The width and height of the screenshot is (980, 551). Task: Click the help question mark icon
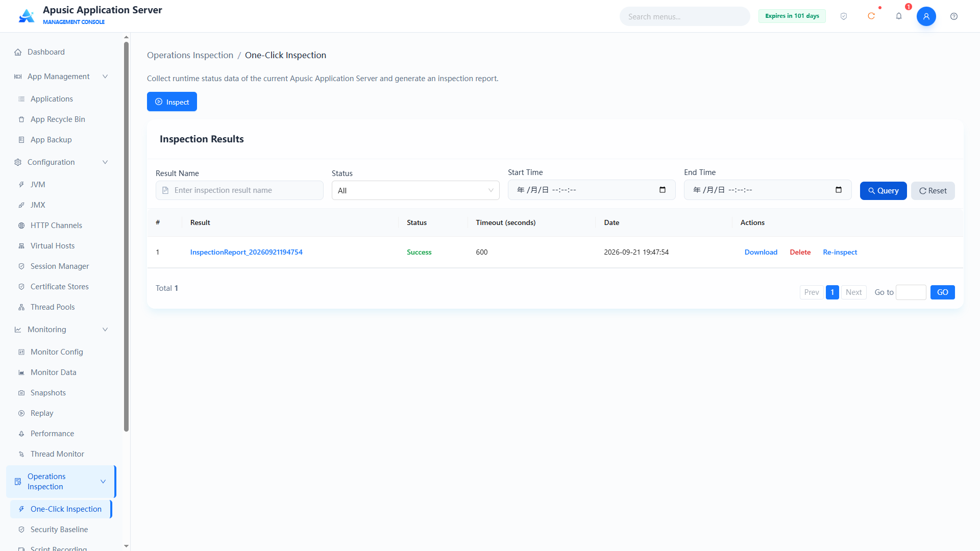click(x=954, y=16)
